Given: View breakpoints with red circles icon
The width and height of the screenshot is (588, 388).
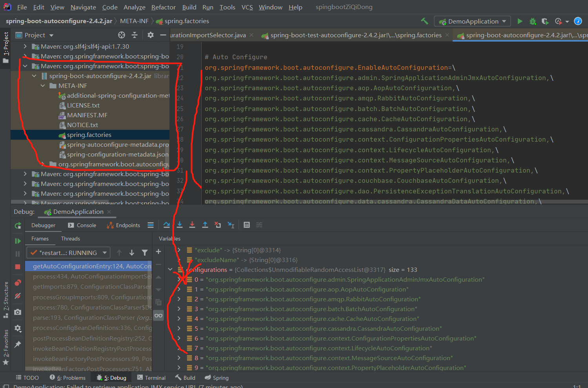Looking at the screenshot, I should (x=18, y=283).
